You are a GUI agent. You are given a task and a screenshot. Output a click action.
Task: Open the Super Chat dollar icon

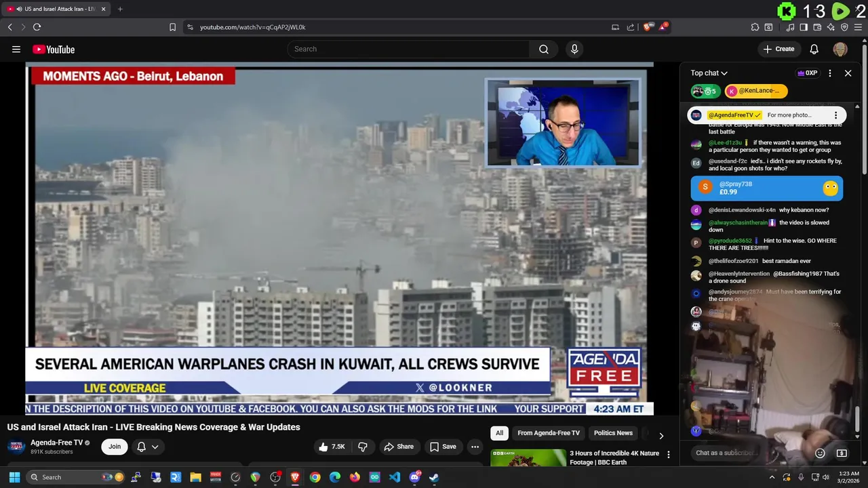[x=842, y=453]
